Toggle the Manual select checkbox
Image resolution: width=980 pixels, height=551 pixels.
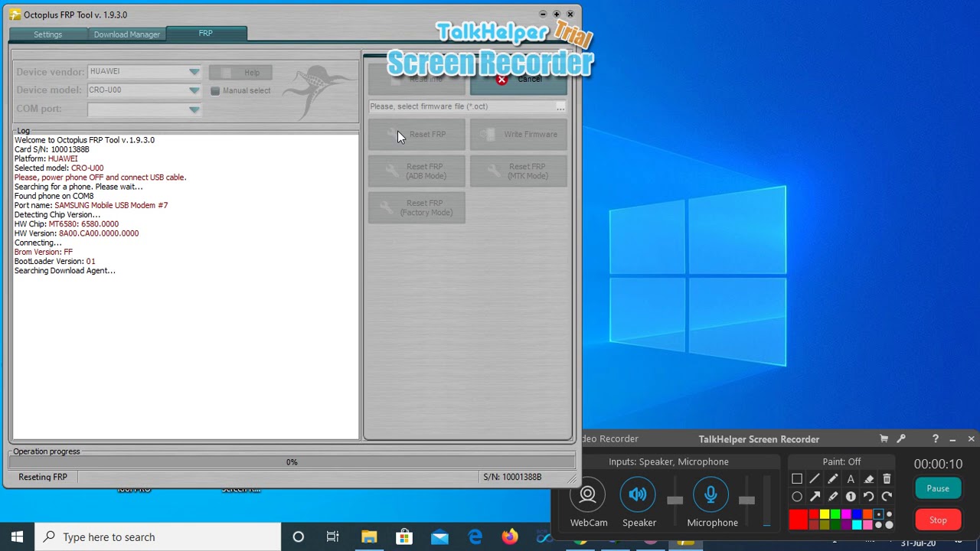point(215,90)
